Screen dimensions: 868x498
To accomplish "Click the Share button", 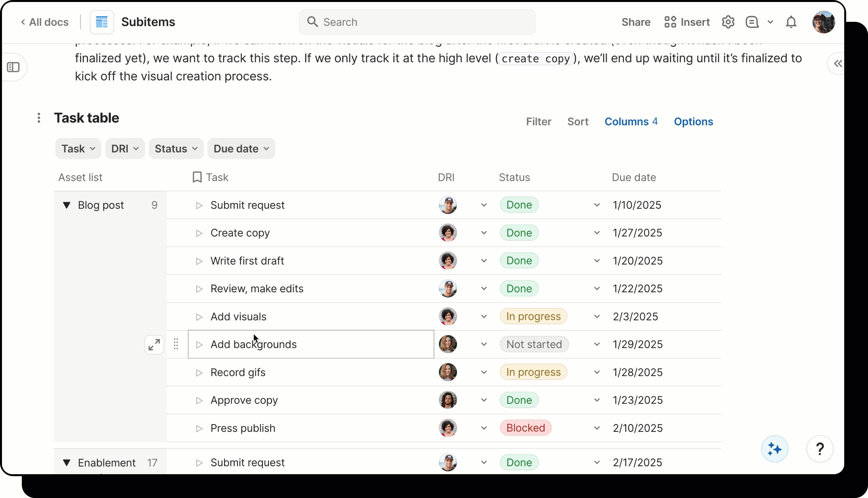I will click(x=636, y=22).
